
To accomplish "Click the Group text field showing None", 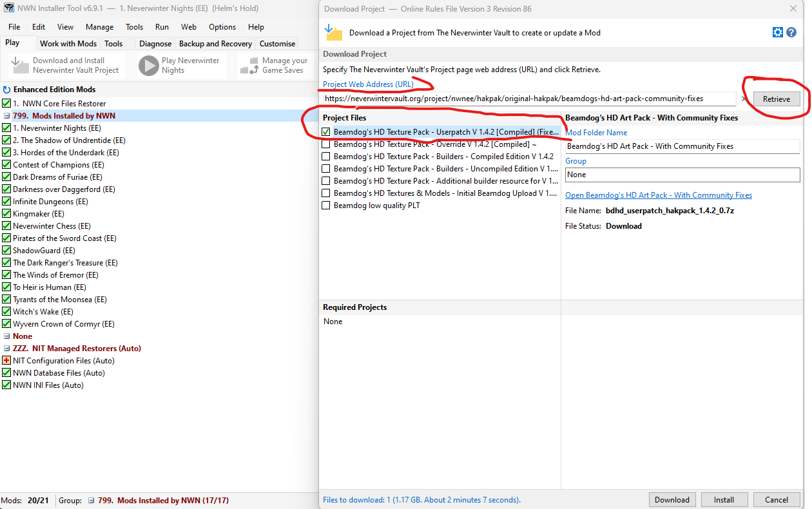I will point(682,175).
